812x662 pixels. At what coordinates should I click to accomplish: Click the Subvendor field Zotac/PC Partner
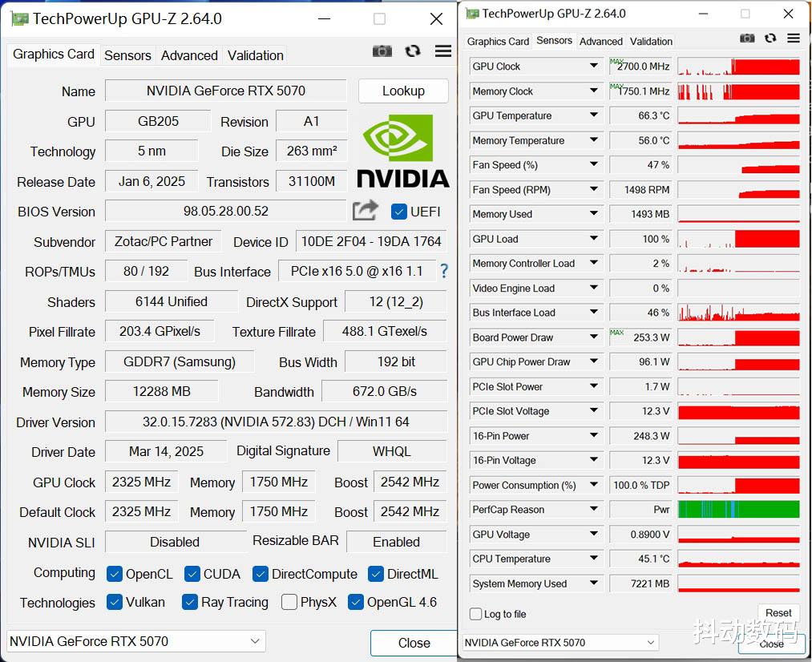point(164,241)
